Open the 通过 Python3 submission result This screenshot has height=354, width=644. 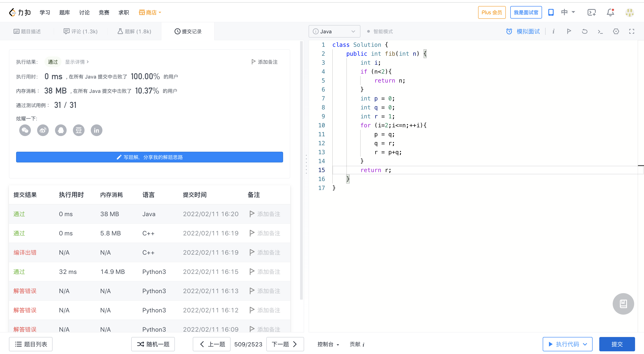pos(19,272)
